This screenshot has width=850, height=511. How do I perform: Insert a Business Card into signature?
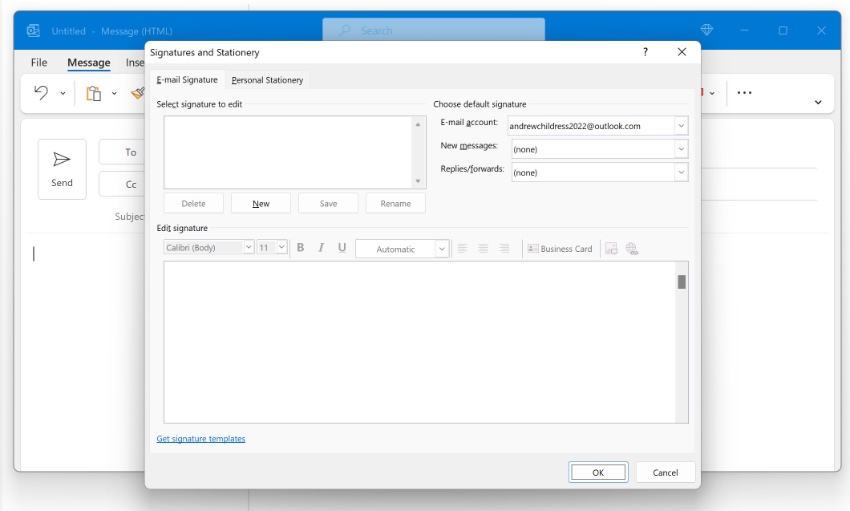[560, 249]
